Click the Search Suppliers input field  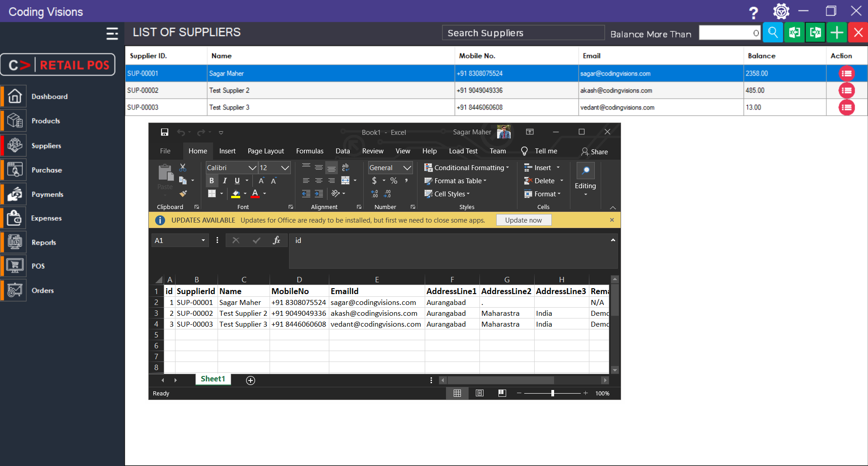click(523, 33)
